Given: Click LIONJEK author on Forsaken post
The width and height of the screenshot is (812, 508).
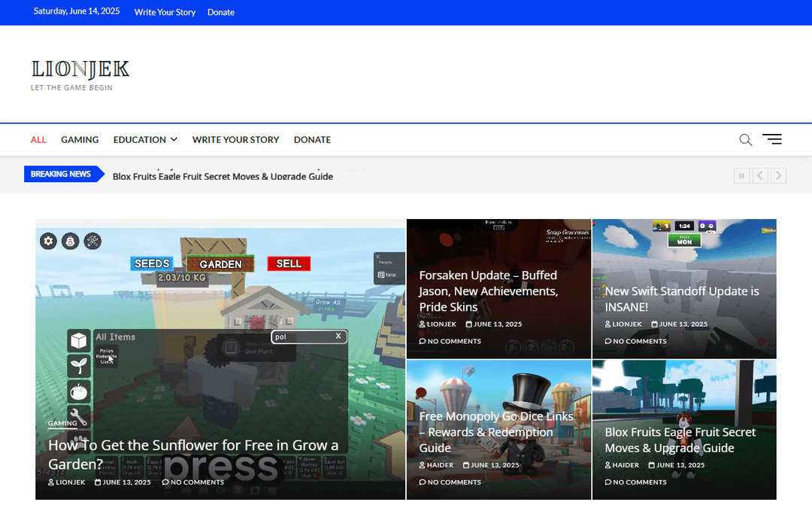Looking at the screenshot, I should pos(438,324).
